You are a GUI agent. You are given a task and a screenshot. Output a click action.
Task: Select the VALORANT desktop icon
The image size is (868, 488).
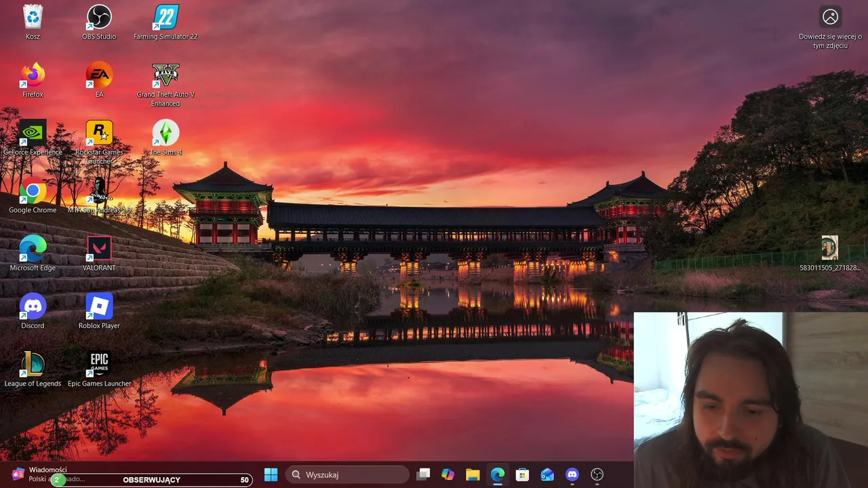(x=99, y=253)
